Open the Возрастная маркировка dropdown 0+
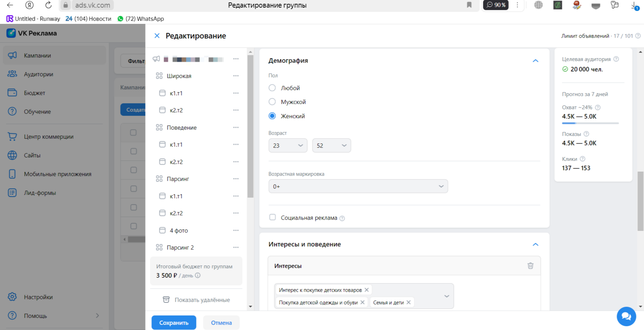The width and height of the screenshot is (644, 330). click(x=358, y=186)
